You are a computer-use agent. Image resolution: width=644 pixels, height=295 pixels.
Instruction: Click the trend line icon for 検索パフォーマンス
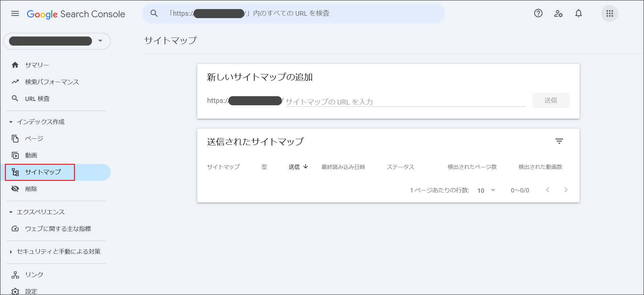click(x=15, y=82)
